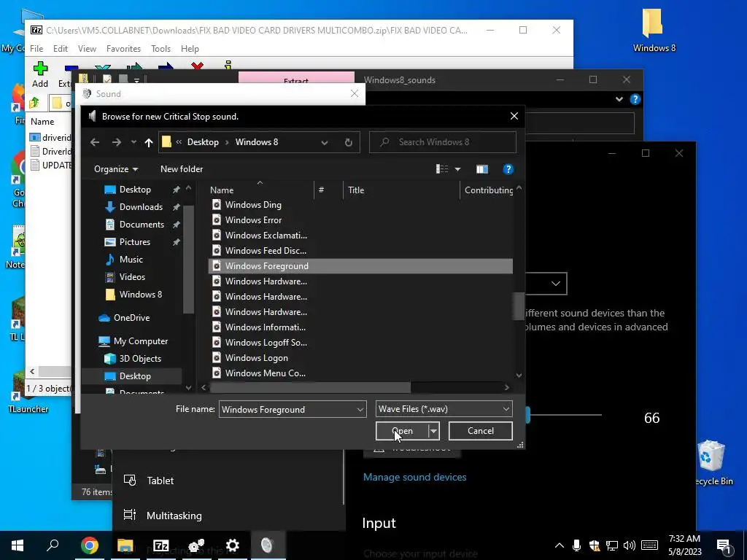Select Documents in navigation pane

point(142,225)
